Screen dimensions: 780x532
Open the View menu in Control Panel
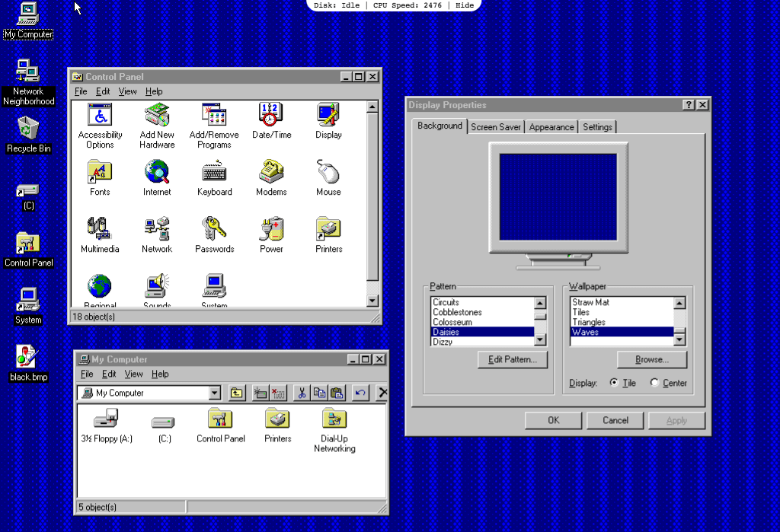click(127, 91)
